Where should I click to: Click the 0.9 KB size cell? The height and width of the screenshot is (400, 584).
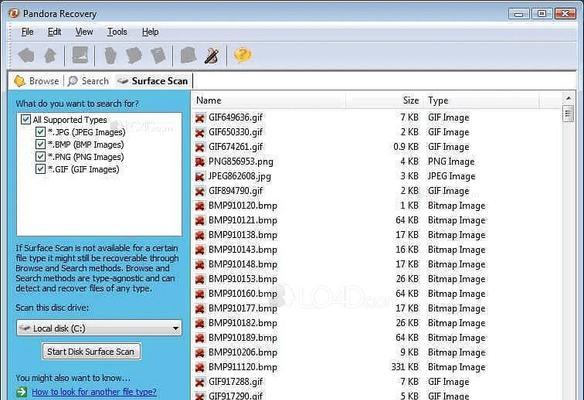click(x=406, y=147)
